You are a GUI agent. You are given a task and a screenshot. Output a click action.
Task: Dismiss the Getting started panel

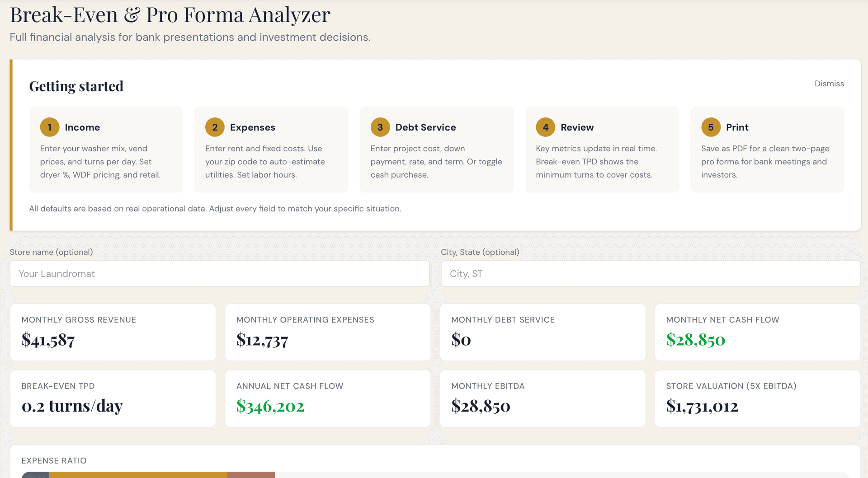829,84
